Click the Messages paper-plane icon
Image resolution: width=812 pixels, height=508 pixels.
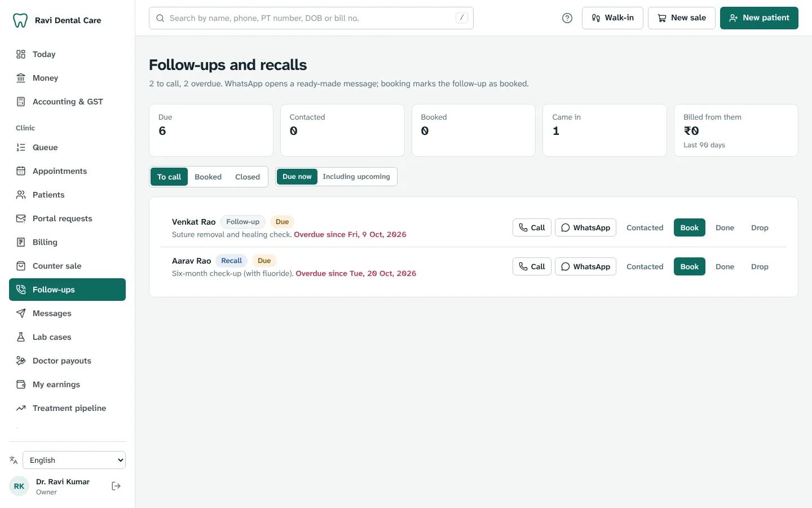(x=21, y=313)
